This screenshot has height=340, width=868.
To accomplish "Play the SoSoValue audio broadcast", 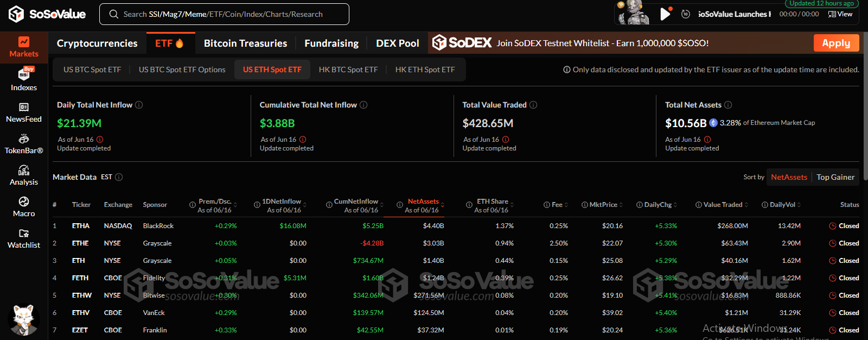I will point(665,14).
